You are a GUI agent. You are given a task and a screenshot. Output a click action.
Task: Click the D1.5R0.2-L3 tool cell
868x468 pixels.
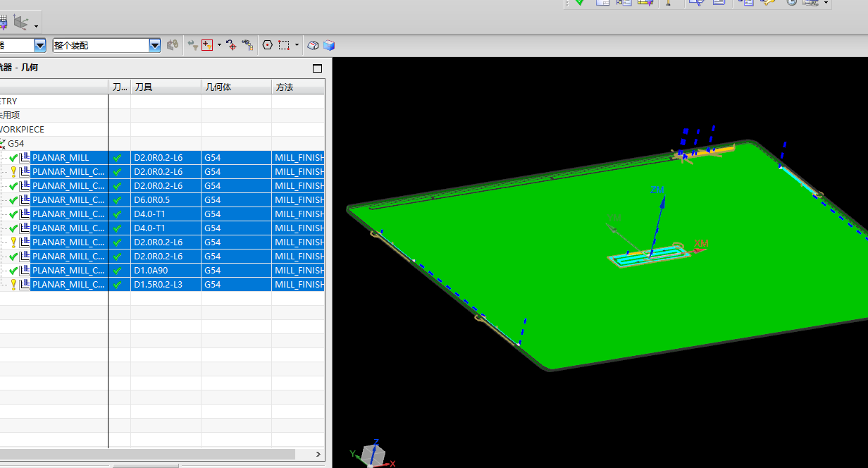tap(166, 285)
